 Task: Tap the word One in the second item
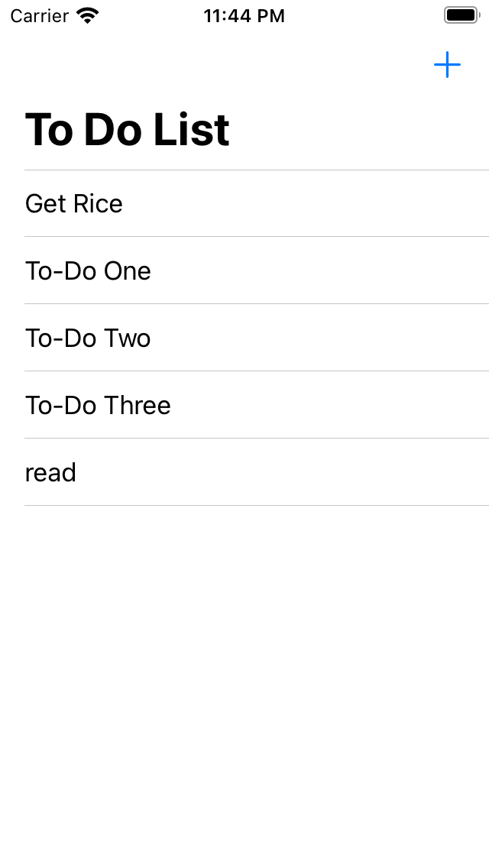pyautogui.click(x=128, y=271)
